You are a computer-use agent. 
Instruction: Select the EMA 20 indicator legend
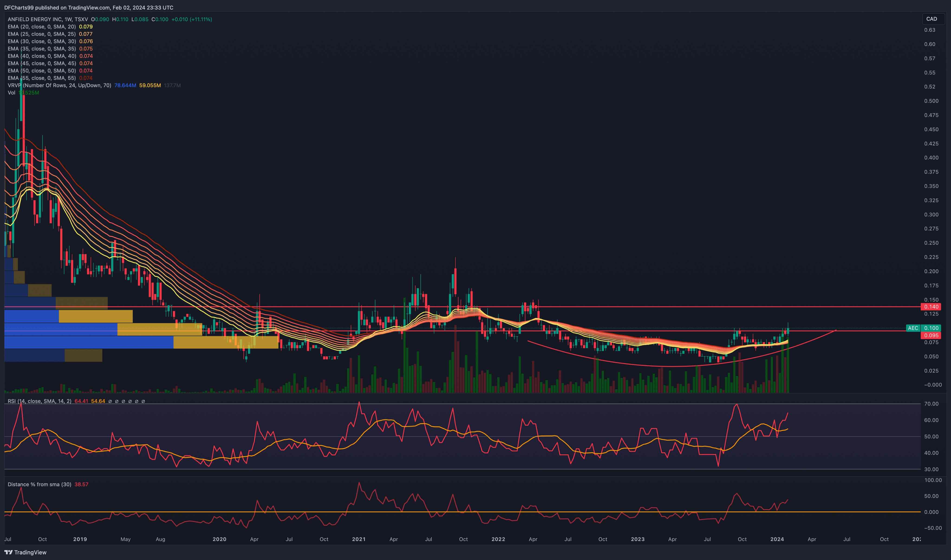[x=42, y=27]
